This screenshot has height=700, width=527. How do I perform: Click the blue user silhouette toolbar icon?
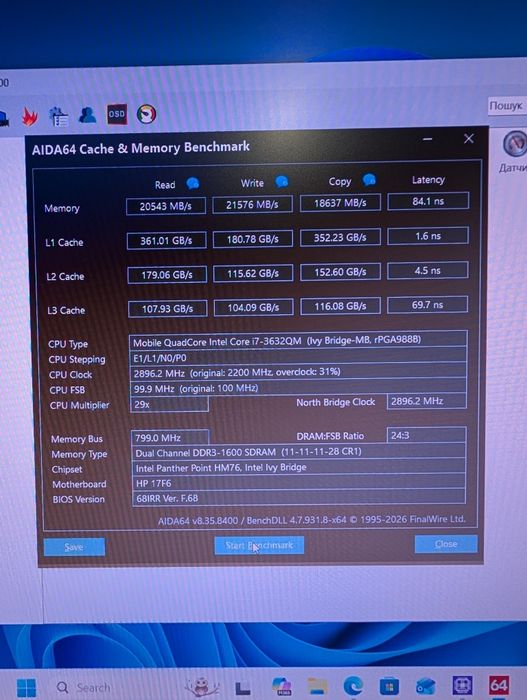coord(87,115)
